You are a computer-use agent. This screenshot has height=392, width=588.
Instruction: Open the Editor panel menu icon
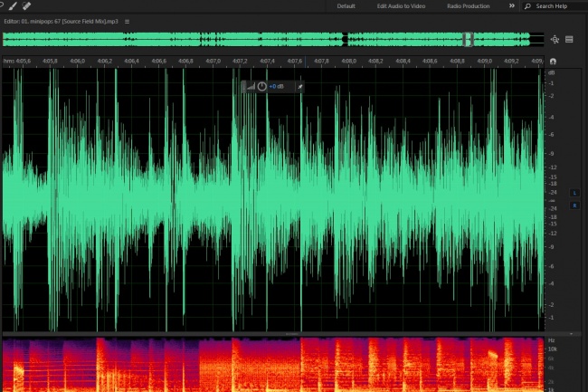click(128, 22)
